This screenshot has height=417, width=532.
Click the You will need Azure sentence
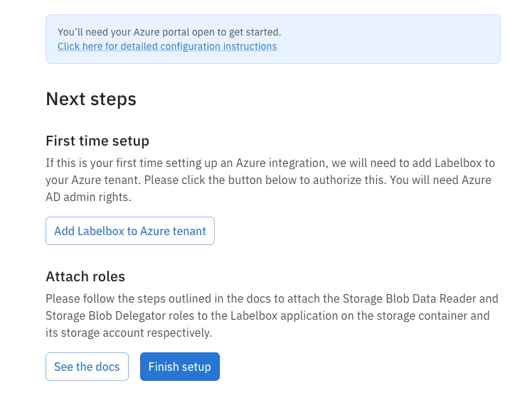[268, 188]
